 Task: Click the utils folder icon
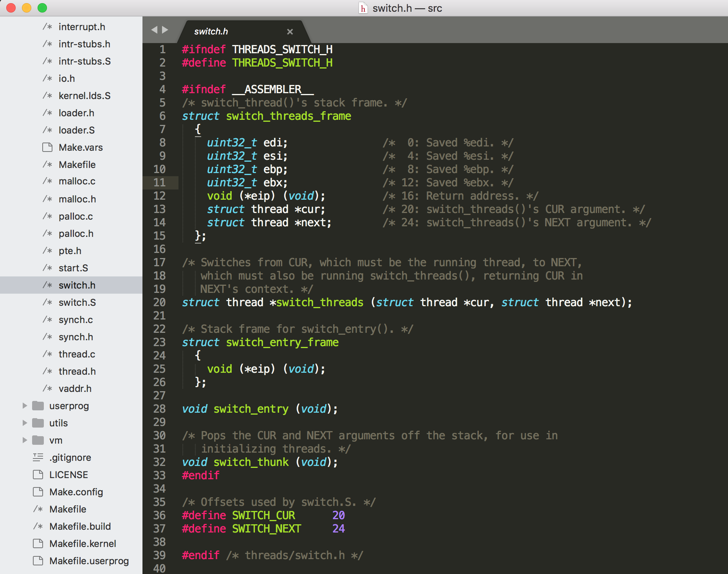38,423
